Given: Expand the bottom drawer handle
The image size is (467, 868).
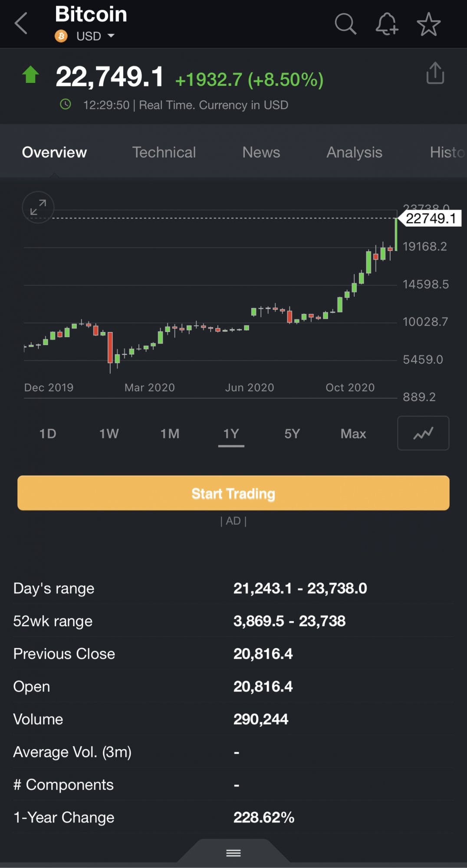Looking at the screenshot, I should click(x=233, y=853).
